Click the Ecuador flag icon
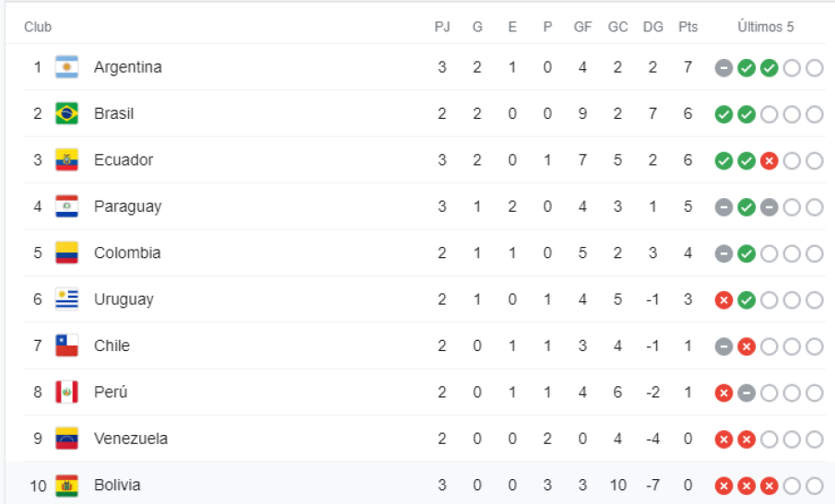Viewport: 835px width, 504px height. click(66, 160)
